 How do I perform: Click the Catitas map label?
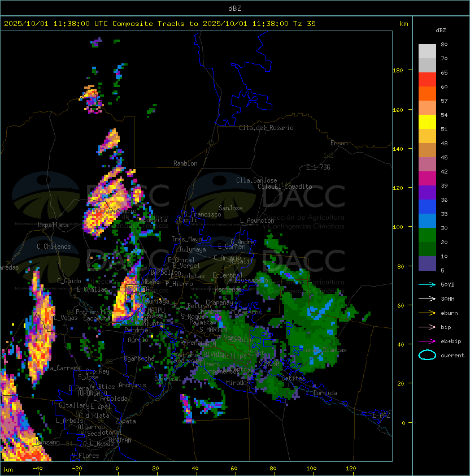(293, 379)
